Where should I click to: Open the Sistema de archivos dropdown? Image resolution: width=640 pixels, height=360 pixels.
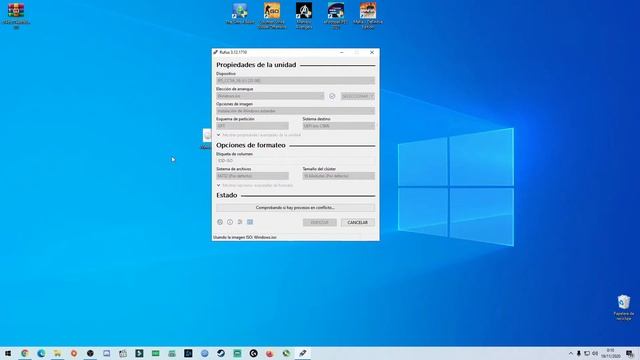point(252,176)
